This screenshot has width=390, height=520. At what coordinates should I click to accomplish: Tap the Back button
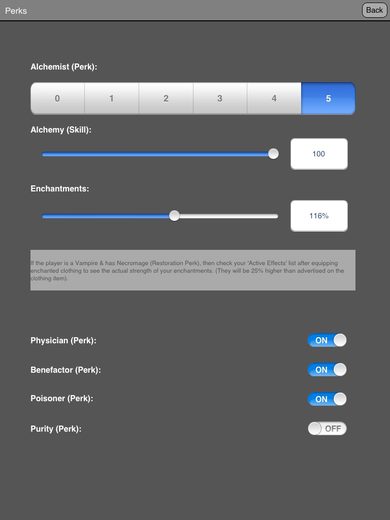pyautogui.click(x=374, y=10)
